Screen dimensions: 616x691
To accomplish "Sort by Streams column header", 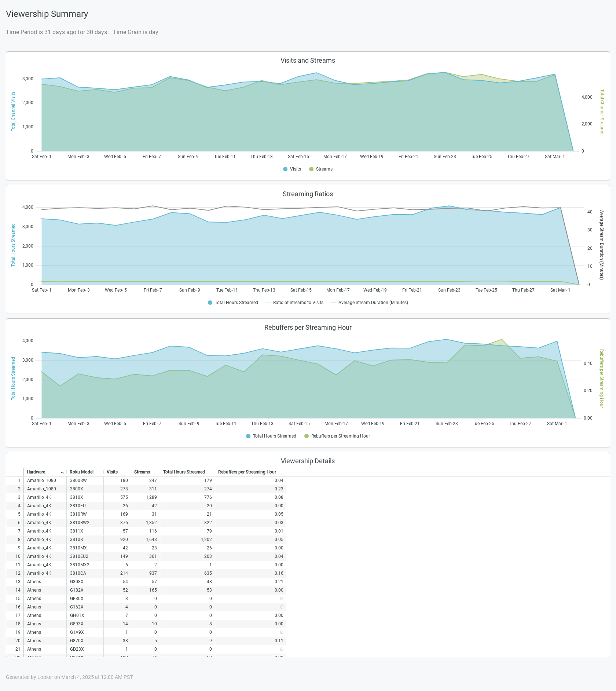I will [142, 472].
